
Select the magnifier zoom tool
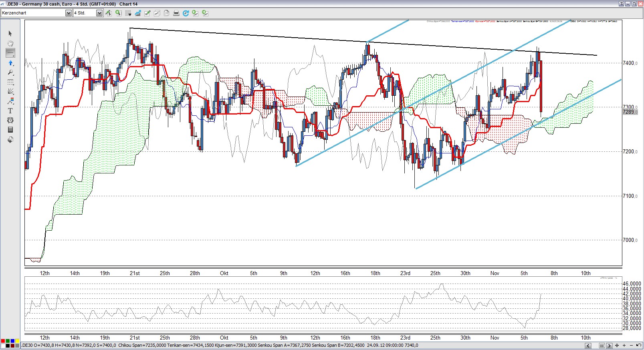10,72
